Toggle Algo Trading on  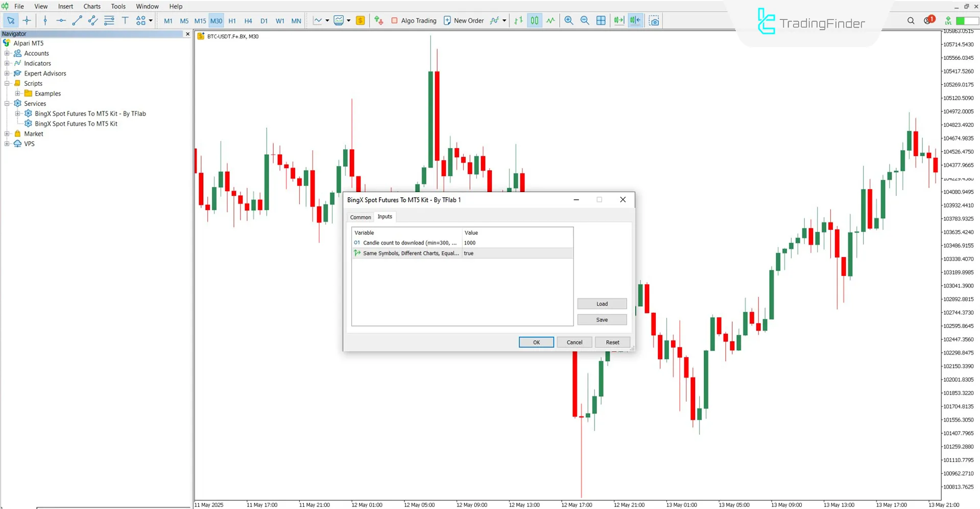(x=414, y=20)
